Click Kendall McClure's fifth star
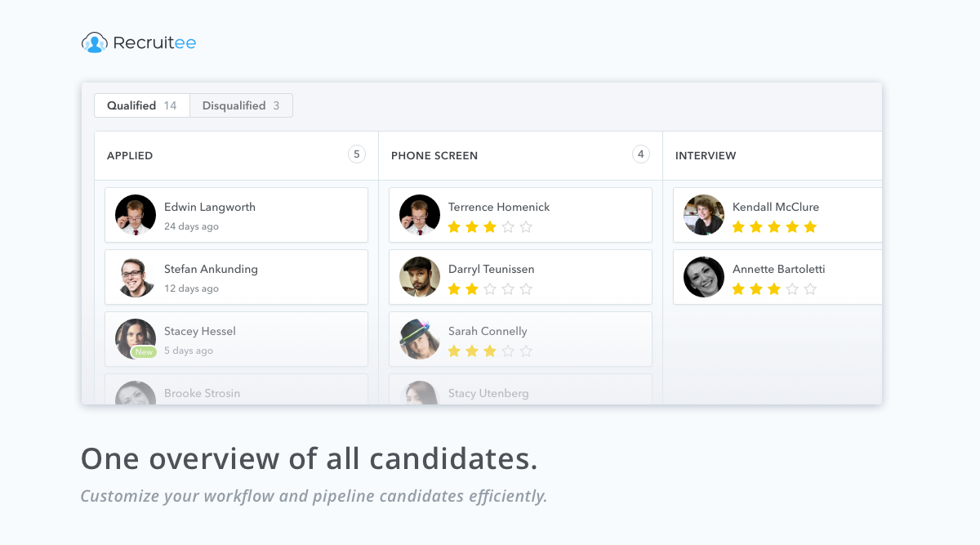 point(810,227)
